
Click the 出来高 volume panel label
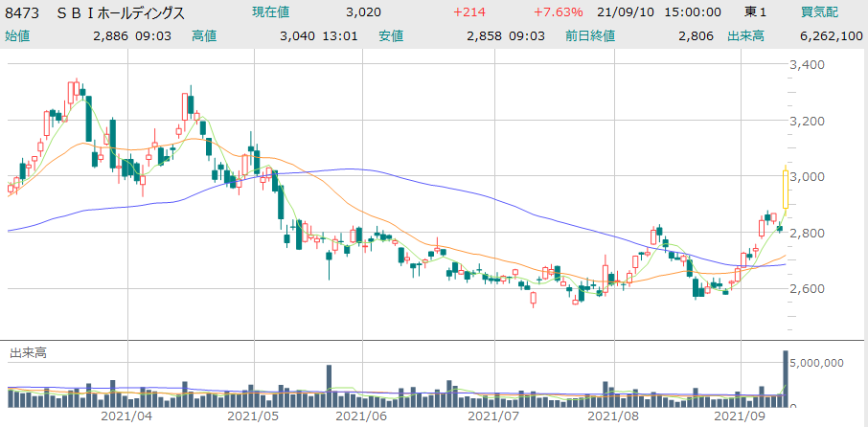click(x=28, y=353)
